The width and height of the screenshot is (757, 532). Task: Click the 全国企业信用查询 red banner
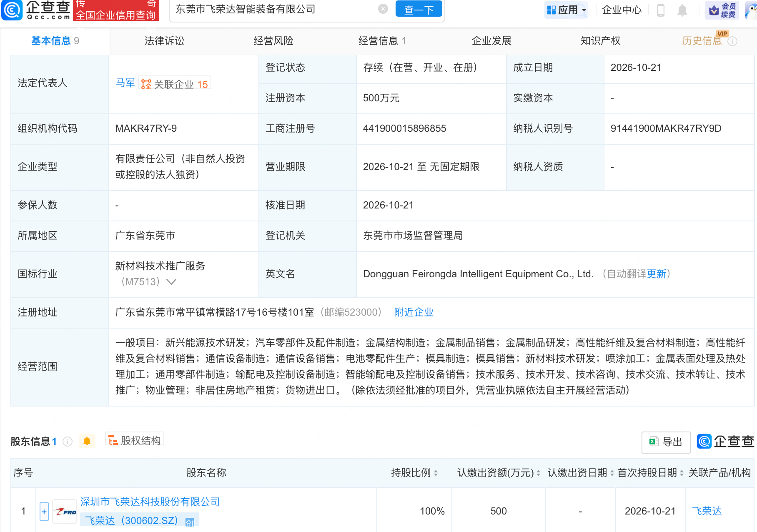(115, 10)
